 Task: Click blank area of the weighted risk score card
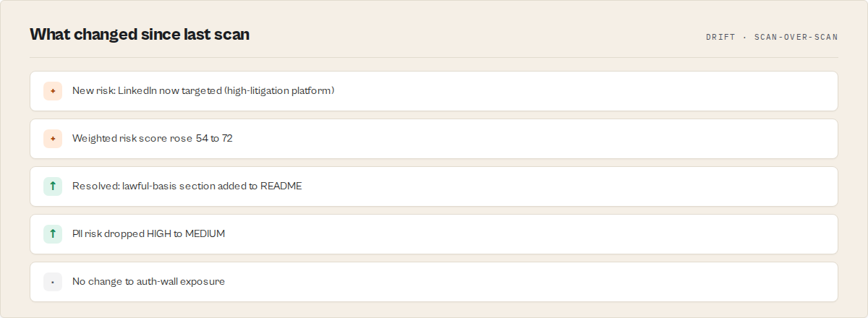point(535,139)
